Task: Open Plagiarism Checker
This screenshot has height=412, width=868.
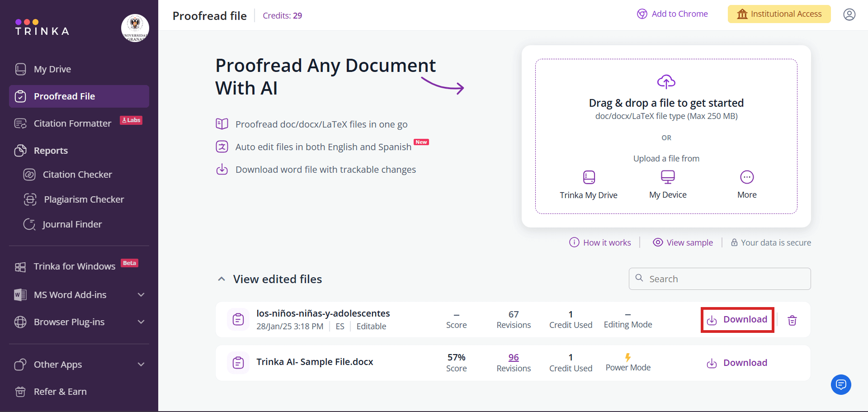Action: click(84, 199)
